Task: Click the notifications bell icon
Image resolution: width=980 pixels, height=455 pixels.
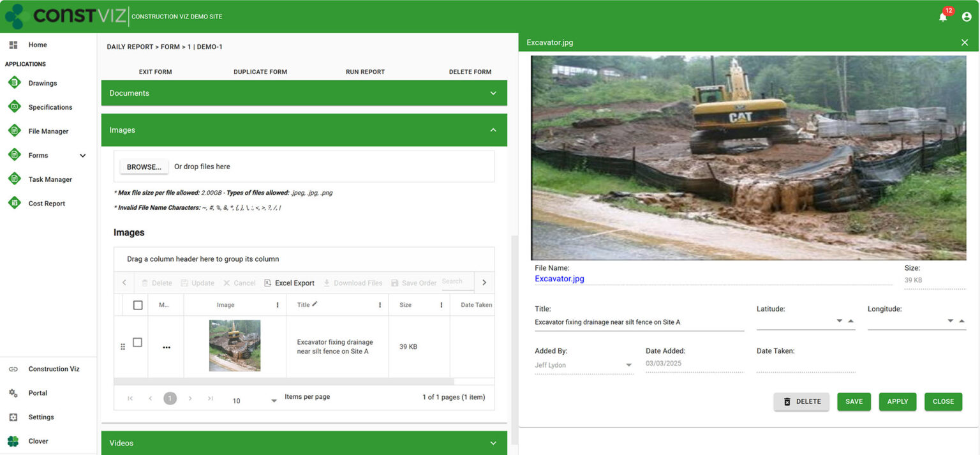Action: pos(942,17)
